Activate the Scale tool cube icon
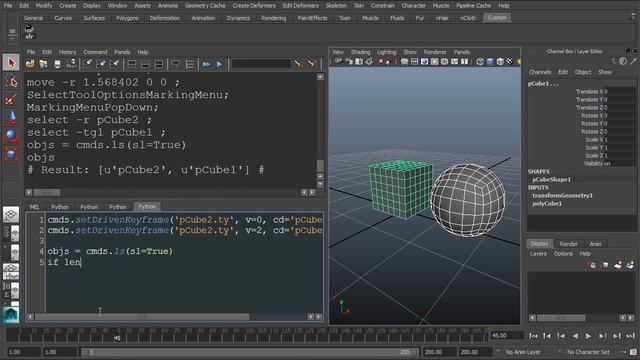 coord(11,154)
